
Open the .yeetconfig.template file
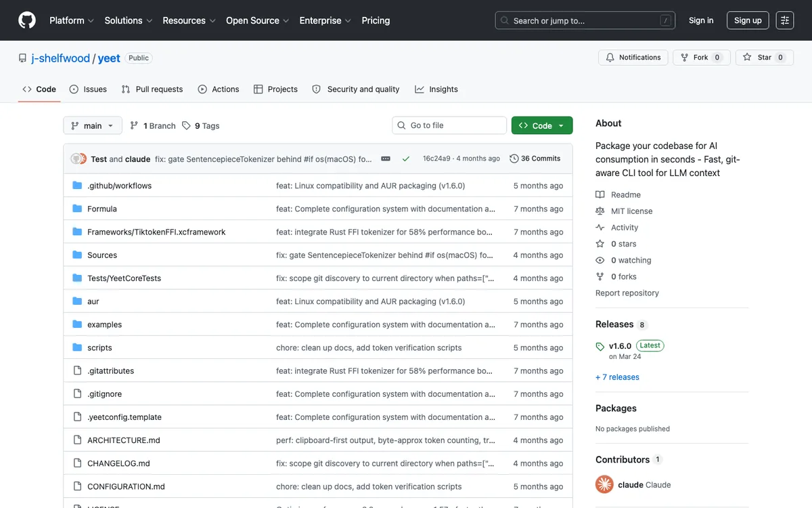[125, 417]
